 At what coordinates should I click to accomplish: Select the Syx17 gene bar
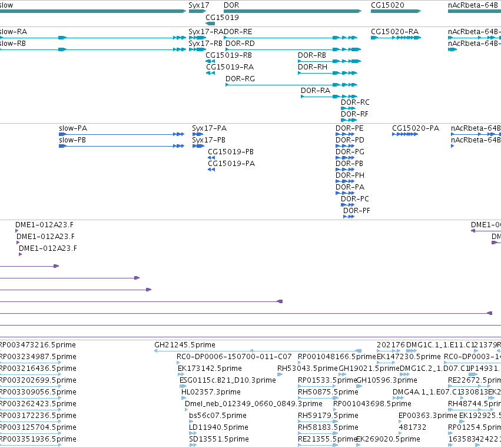pos(197,11)
